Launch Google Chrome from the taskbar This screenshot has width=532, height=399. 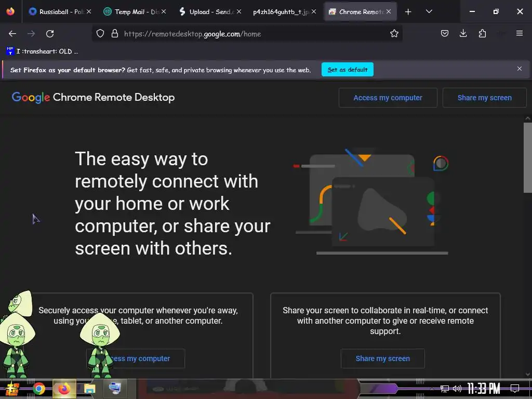39,389
